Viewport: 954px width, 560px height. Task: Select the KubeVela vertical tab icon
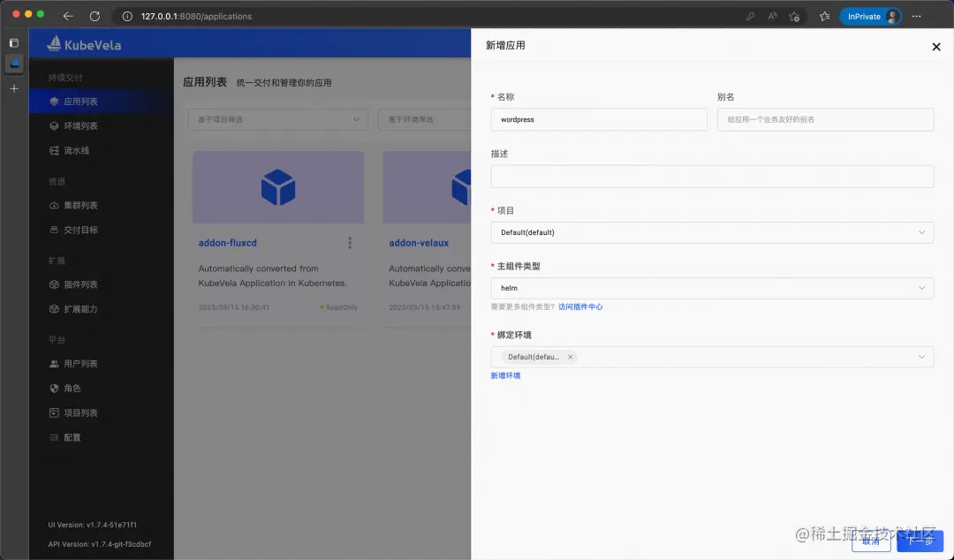(x=14, y=64)
